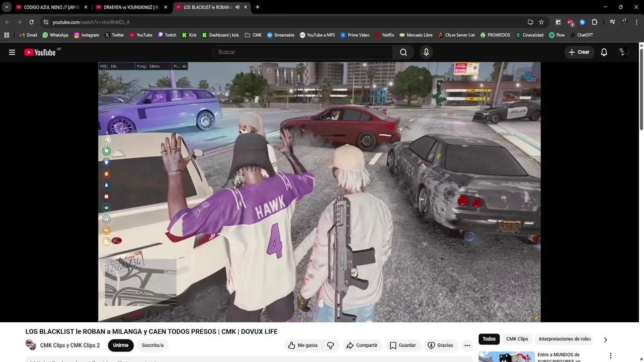
Task: Open the MUNDOS DE SUBSCRIPTORES video thumbnail
Action: point(506,356)
